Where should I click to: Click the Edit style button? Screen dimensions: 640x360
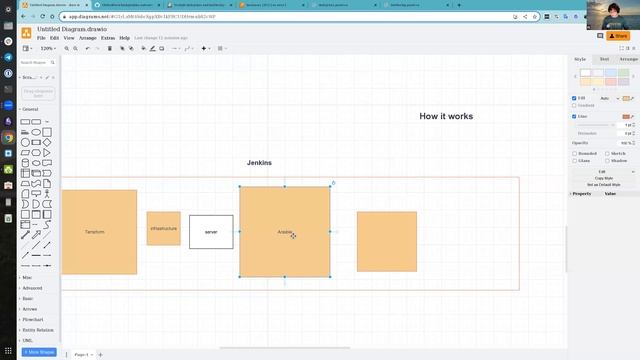[602, 172]
